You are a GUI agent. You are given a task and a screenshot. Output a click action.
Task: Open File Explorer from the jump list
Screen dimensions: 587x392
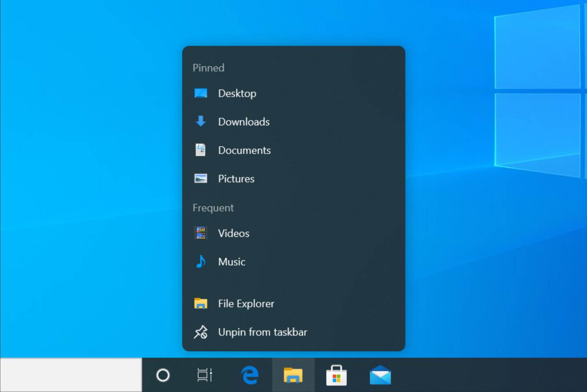click(x=246, y=303)
